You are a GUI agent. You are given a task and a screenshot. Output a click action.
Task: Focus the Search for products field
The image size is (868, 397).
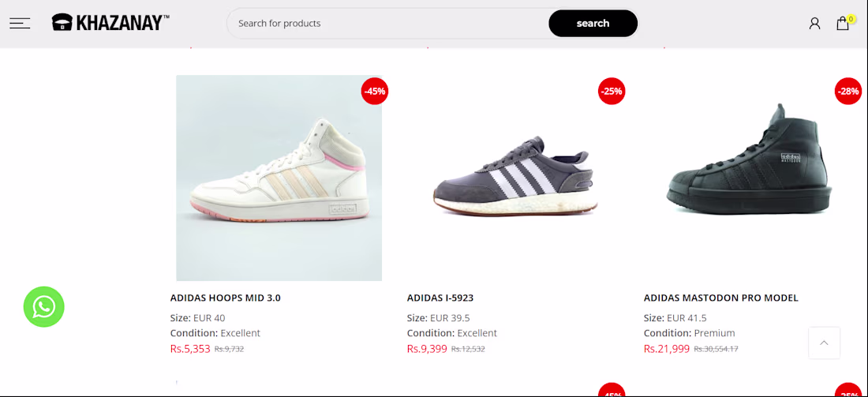(387, 23)
